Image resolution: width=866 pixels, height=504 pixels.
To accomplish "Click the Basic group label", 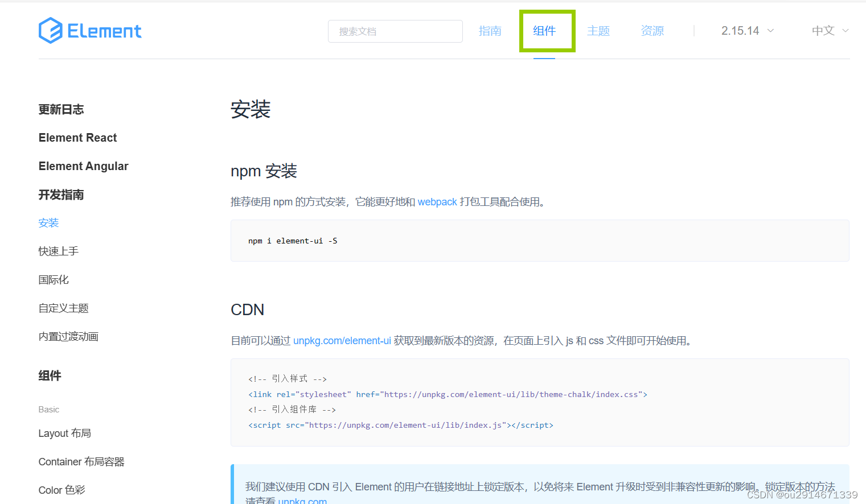I will click(49, 410).
